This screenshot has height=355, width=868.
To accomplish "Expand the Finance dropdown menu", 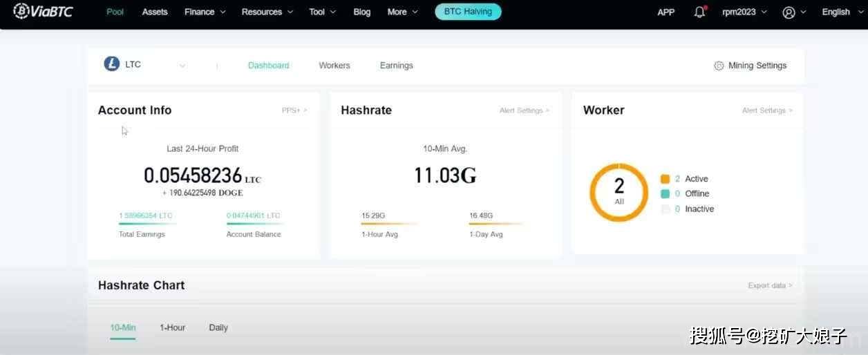I will (x=205, y=12).
